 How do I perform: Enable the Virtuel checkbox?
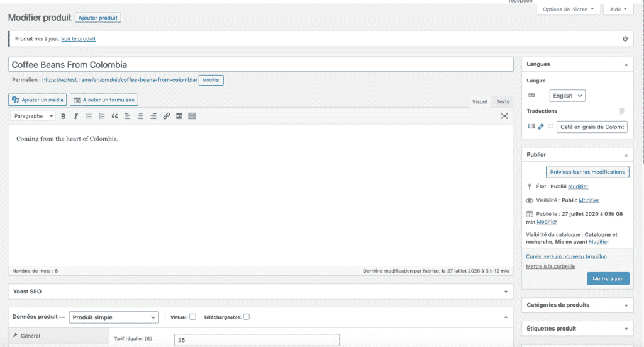click(x=192, y=317)
